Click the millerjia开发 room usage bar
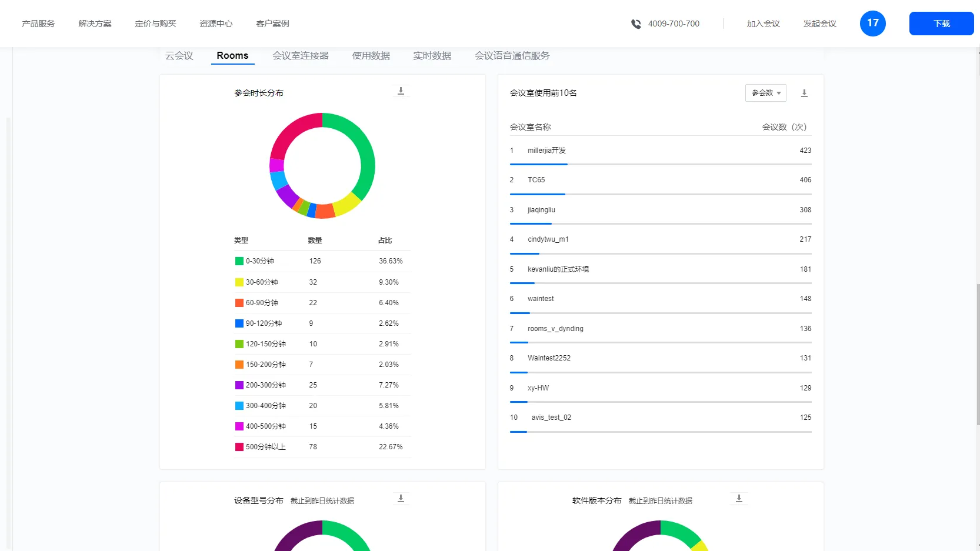This screenshot has height=551, width=980. [x=661, y=164]
